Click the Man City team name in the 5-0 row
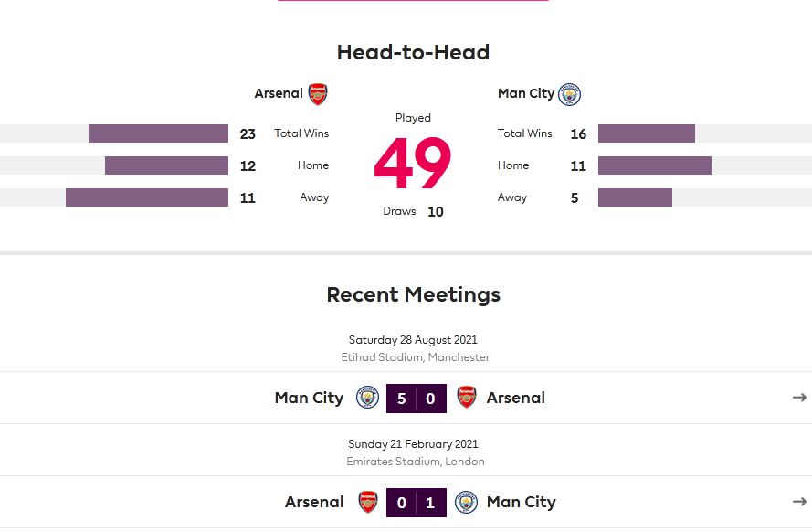812x532 pixels. (309, 397)
